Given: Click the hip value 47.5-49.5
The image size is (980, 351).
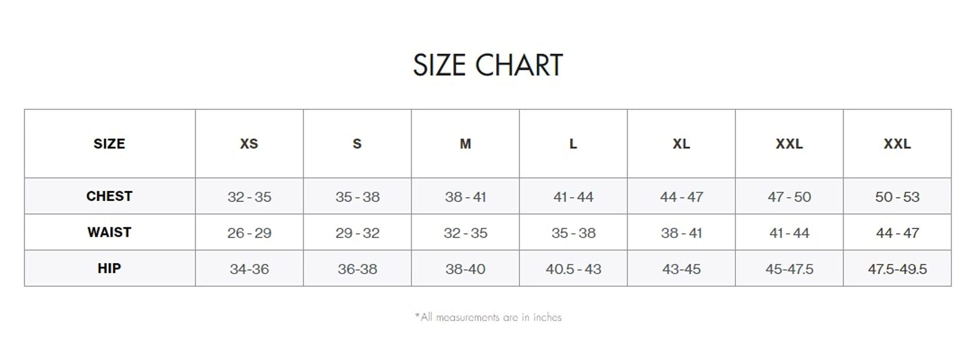Looking at the screenshot, I should point(897,269).
